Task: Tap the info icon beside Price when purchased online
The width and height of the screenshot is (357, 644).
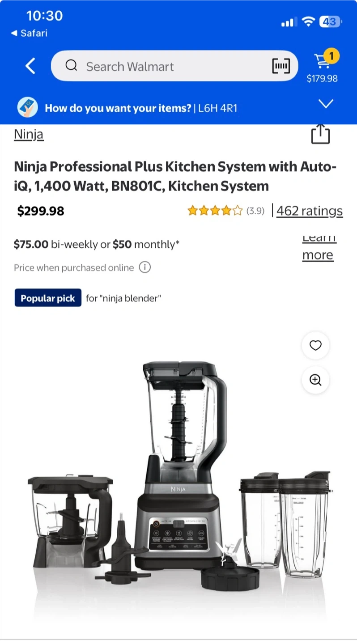Action: [144, 267]
